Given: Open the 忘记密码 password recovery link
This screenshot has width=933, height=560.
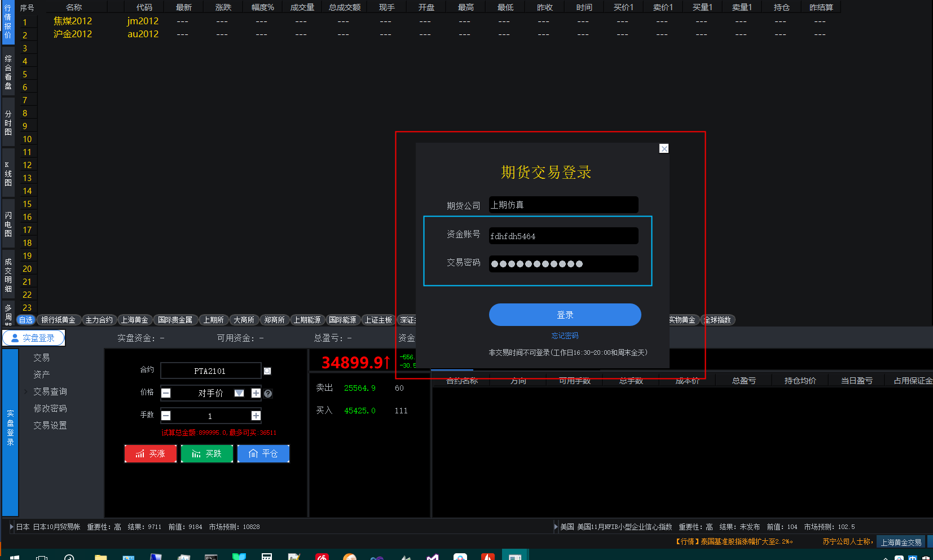Looking at the screenshot, I should [564, 336].
